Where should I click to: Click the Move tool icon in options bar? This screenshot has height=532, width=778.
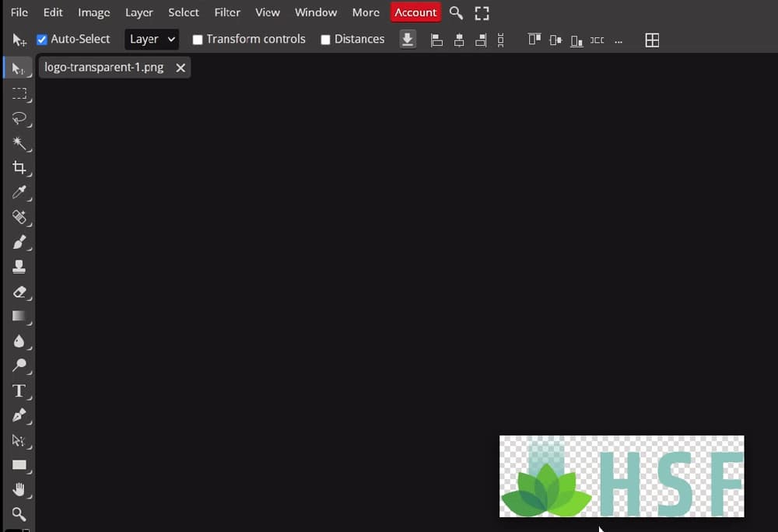pos(19,40)
